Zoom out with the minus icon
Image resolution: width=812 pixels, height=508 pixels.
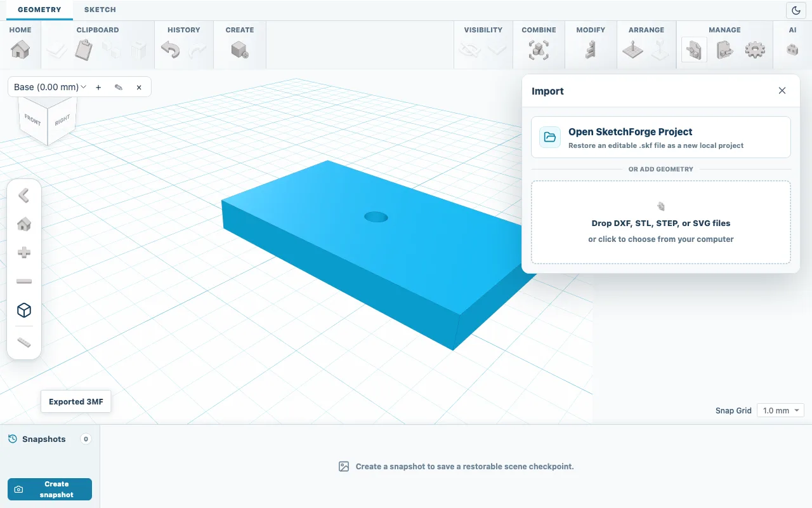[x=24, y=281]
